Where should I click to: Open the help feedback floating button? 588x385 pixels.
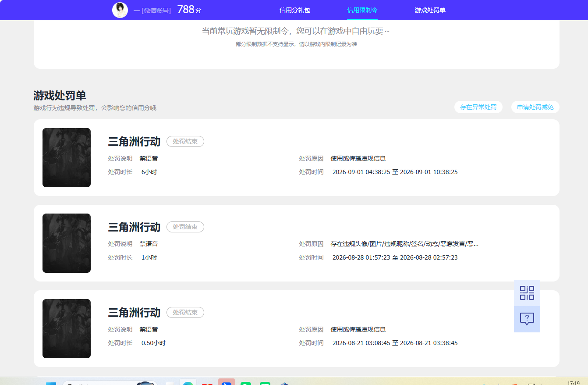point(527,319)
